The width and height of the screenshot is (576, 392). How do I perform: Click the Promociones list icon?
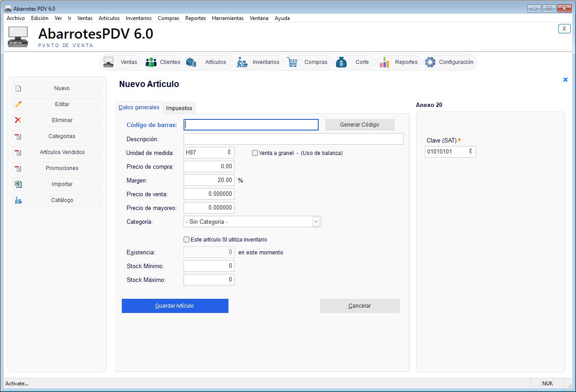click(x=18, y=168)
